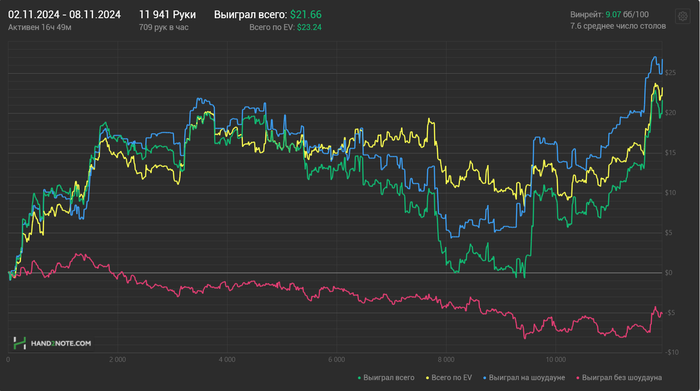Click the 2 000 x-axis label
The height and width of the screenshot is (391, 700).
pos(117,360)
